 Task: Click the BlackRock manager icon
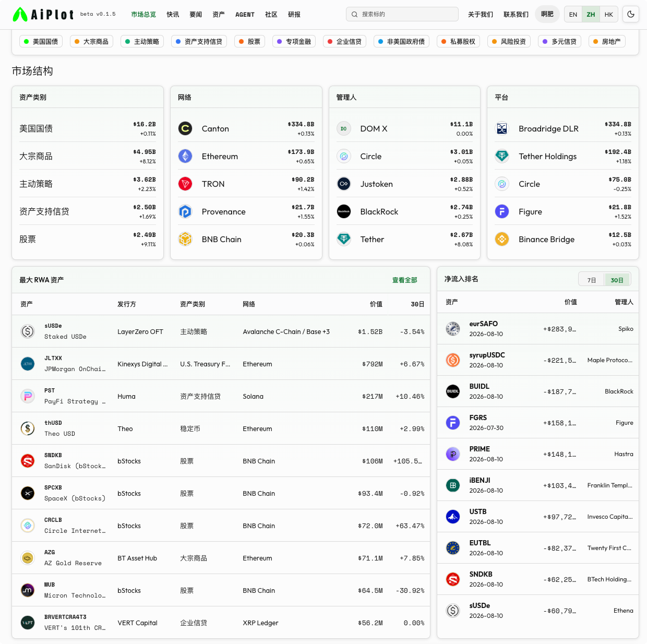[x=344, y=211]
